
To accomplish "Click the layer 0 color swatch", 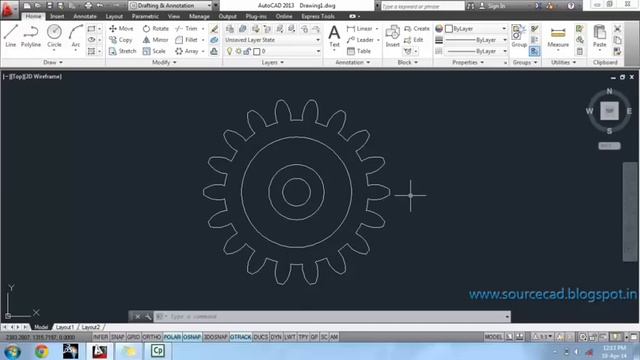I will pos(256,51).
